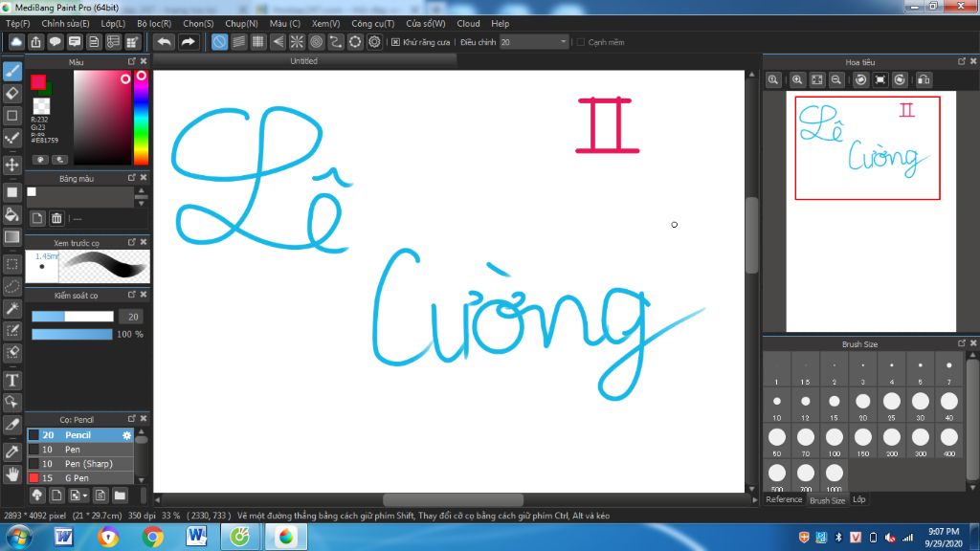
Task: Select the Gradient tool
Action: pos(11,237)
